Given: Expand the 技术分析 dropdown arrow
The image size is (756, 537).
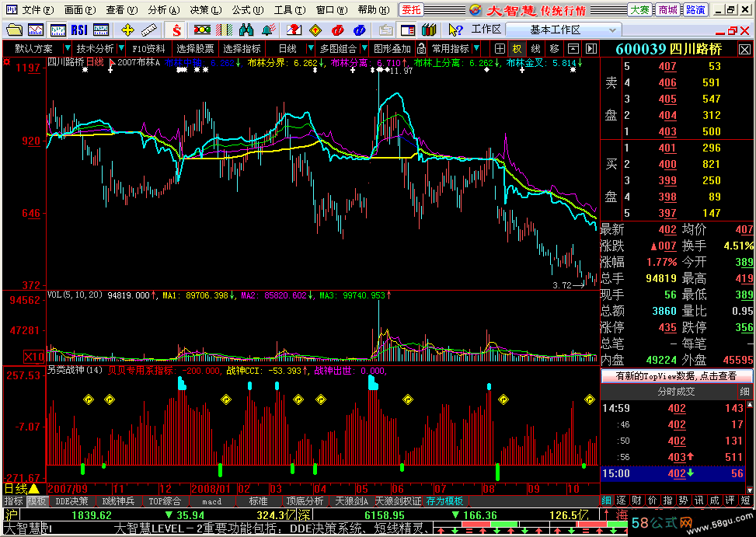Looking at the screenshot, I should point(121,48).
